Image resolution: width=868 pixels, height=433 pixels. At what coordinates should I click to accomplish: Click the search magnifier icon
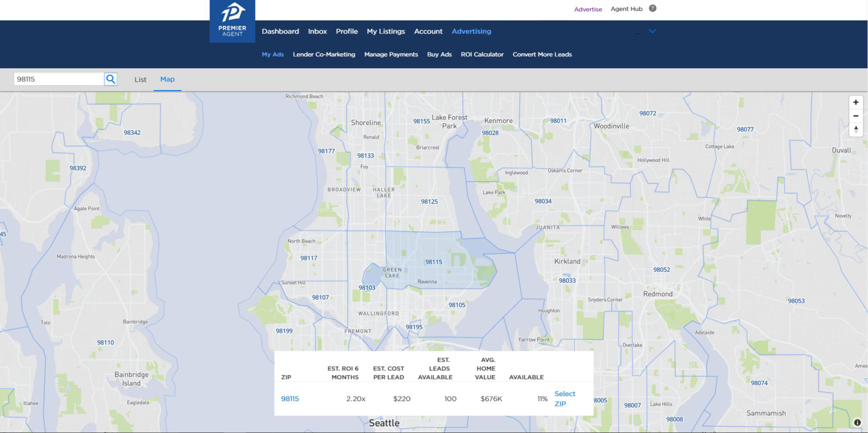coord(111,79)
